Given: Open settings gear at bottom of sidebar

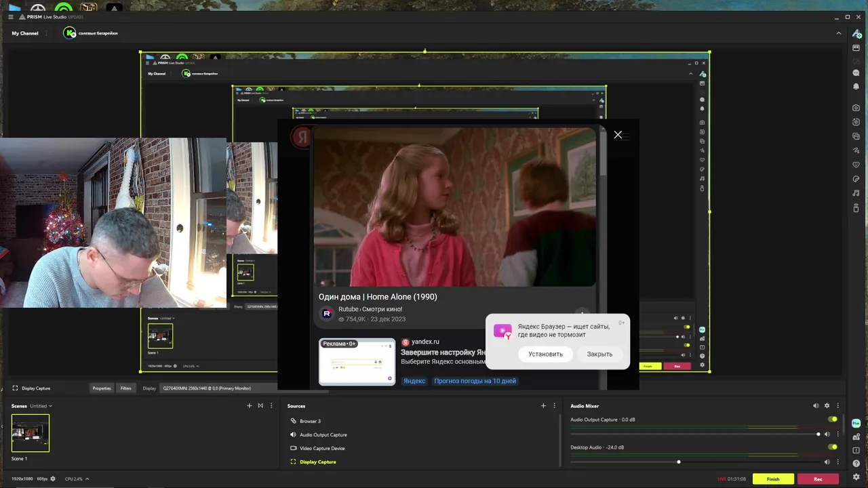Looking at the screenshot, I should (856, 477).
